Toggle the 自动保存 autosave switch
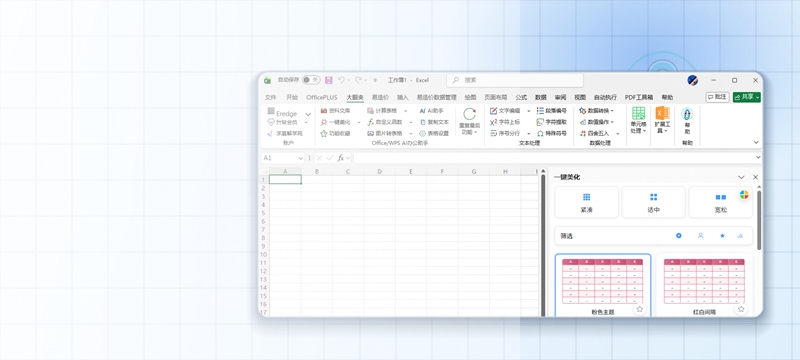The image size is (800, 360). pos(310,80)
